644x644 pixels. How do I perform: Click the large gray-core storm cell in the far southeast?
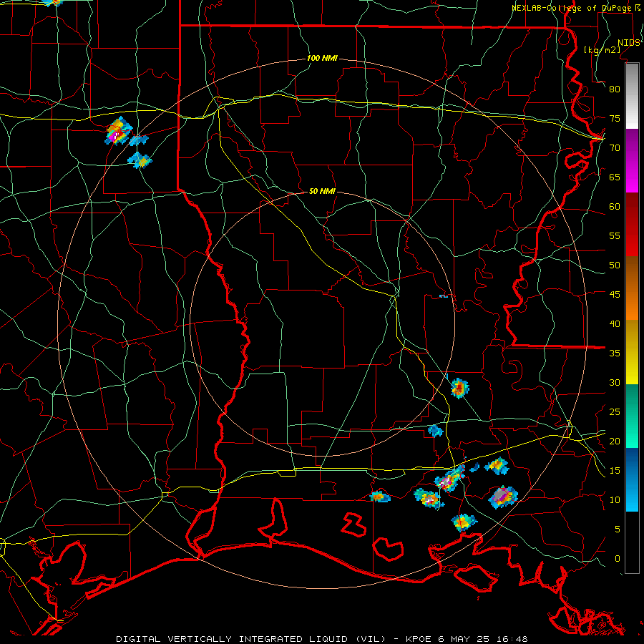503,497
